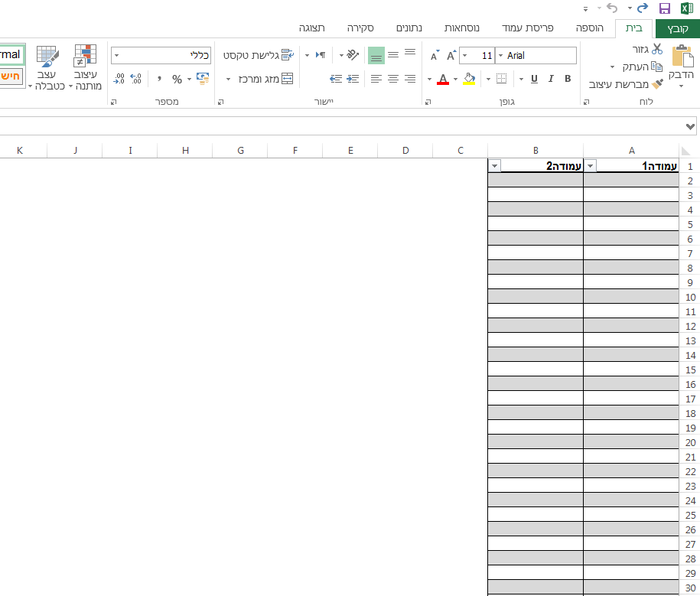
Task: Toggle bottom align active button
Action: (x=376, y=55)
